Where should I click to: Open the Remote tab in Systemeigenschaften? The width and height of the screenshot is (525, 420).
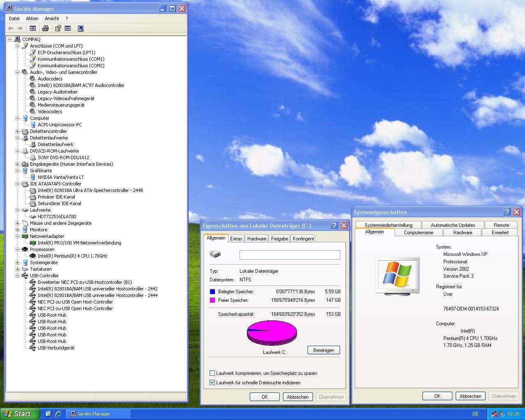click(501, 225)
